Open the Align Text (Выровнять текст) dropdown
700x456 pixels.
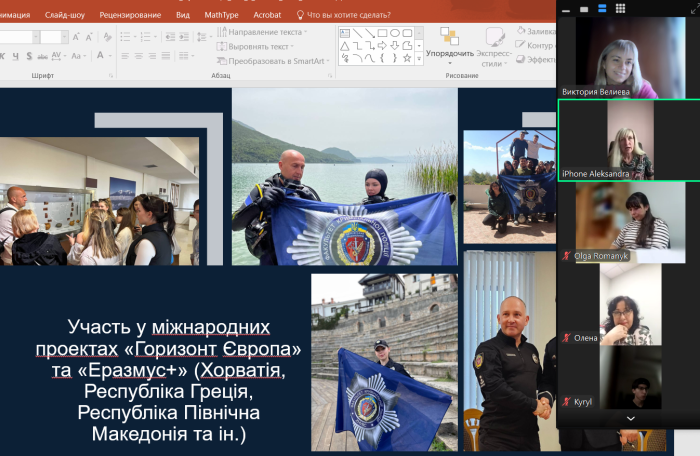pyautogui.click(x=258, y=46)
